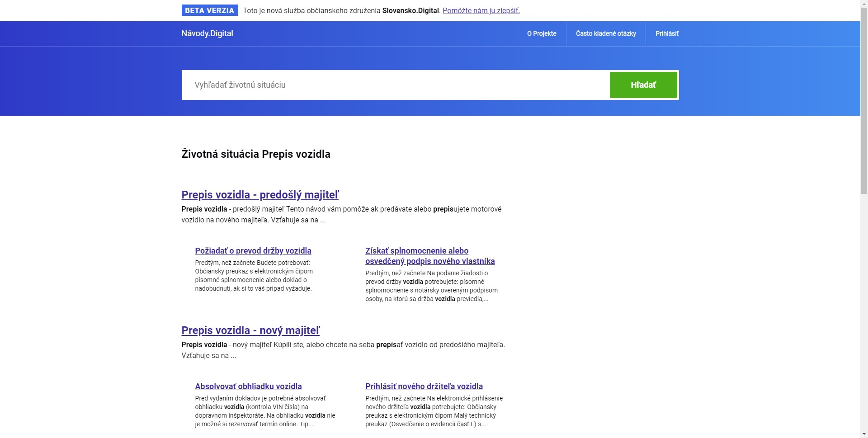Click the Návody.Digital logo
The width and height of the screenshot is (868, 438).
207,33
